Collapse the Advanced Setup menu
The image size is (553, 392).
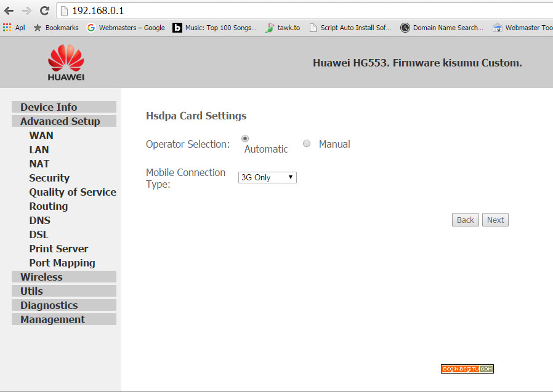64,121
